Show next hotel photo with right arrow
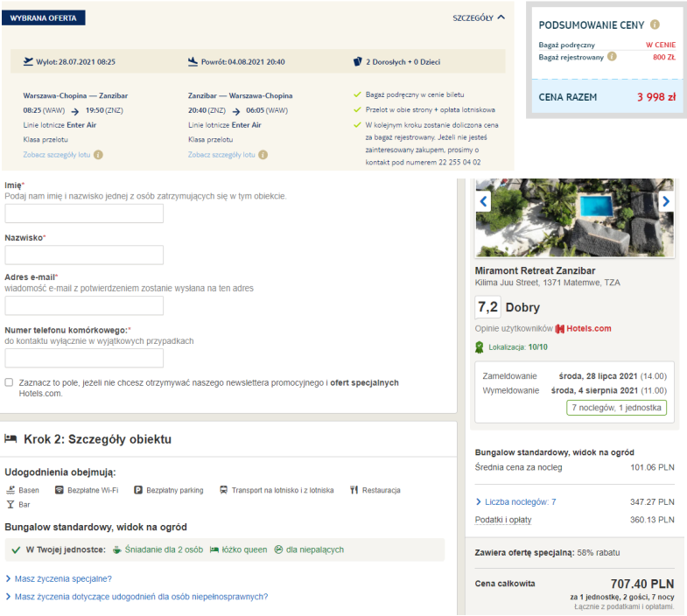Screen dimensions: 687x616 666,201
